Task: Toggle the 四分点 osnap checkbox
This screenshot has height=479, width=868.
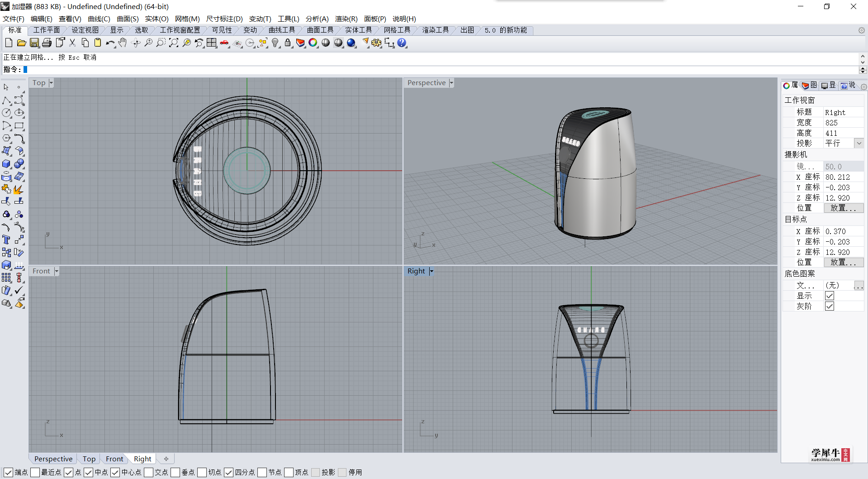Action: point(229,472)
